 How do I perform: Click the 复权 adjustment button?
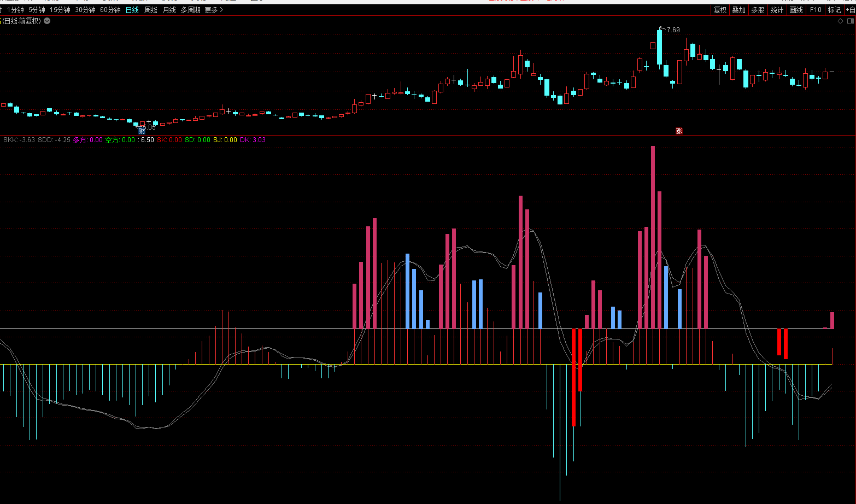720,10
